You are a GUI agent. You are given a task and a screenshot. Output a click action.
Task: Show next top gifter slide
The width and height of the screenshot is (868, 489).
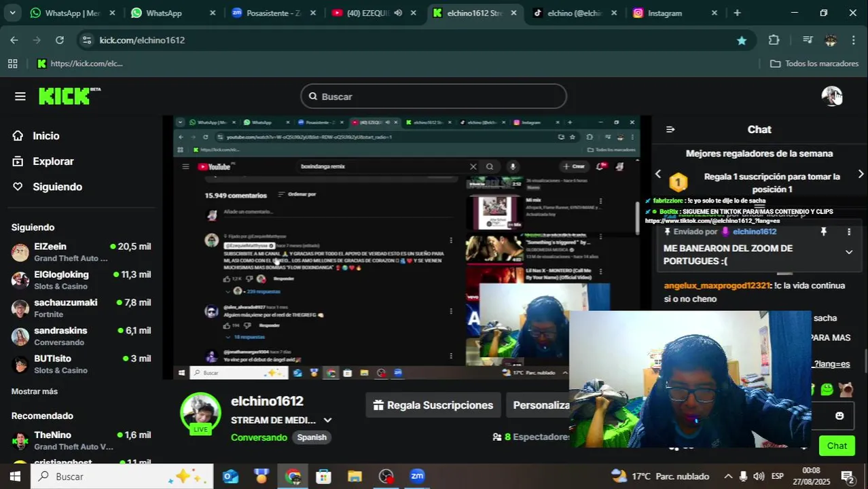pos(861,175)
